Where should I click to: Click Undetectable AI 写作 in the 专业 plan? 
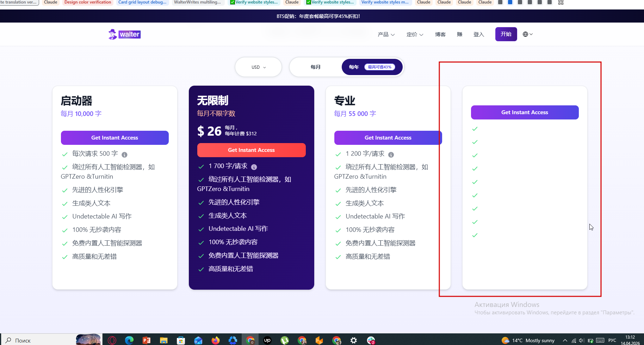pyautogui.click(x=375, y=216)
